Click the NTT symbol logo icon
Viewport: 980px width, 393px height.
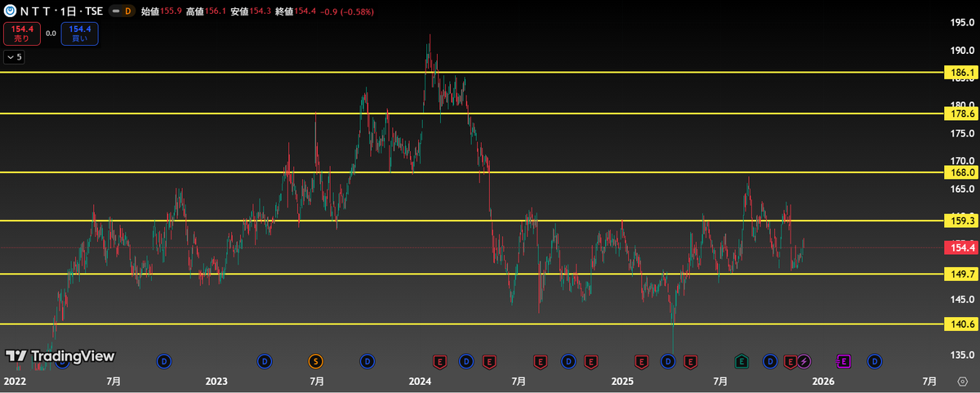click(11, 12)
